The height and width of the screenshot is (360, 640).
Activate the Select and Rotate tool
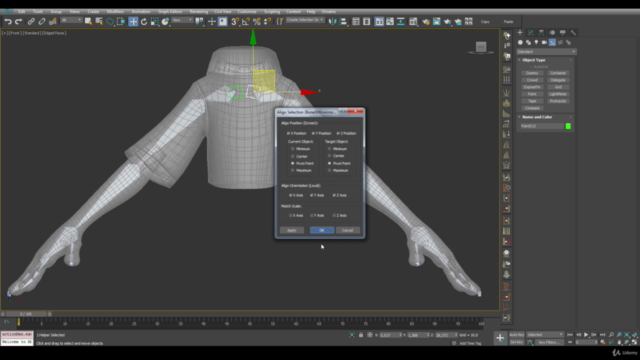point(144,22)
